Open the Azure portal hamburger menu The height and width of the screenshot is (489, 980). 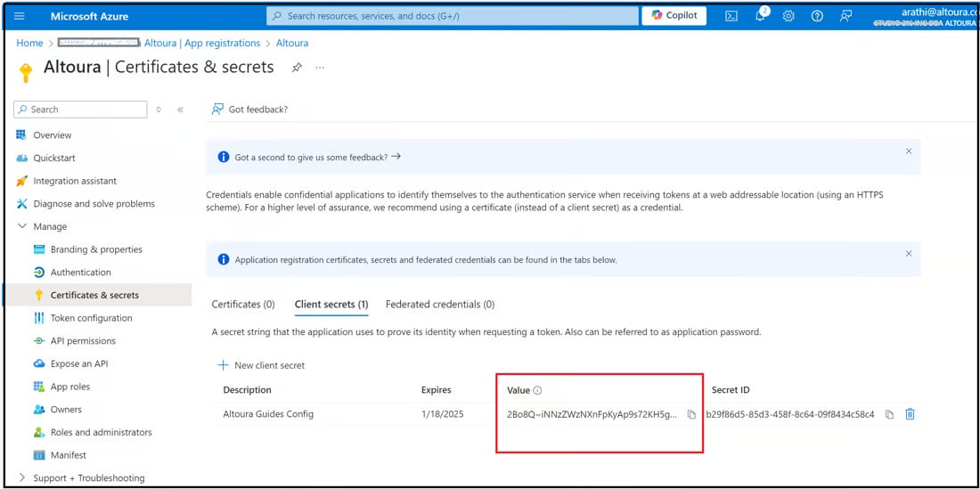(x=20, y=16)
